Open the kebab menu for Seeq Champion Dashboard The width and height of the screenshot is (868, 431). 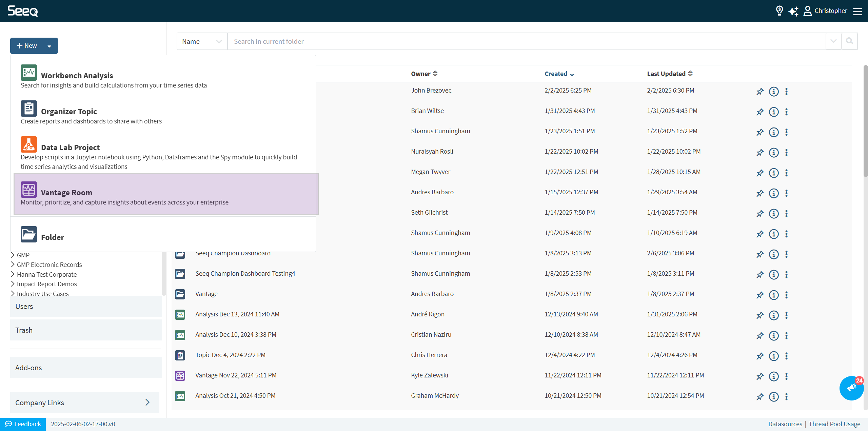(x=786, y=254)
